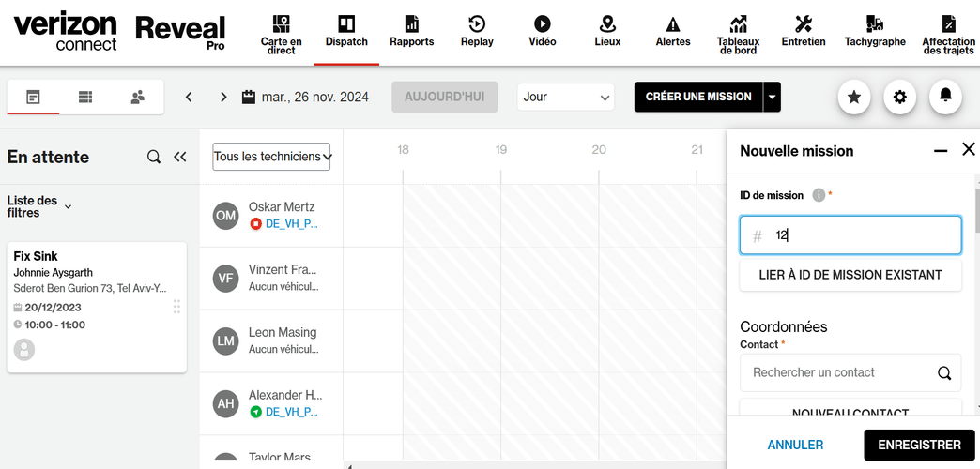Go to previous day arrow

[x=189, y=97]
